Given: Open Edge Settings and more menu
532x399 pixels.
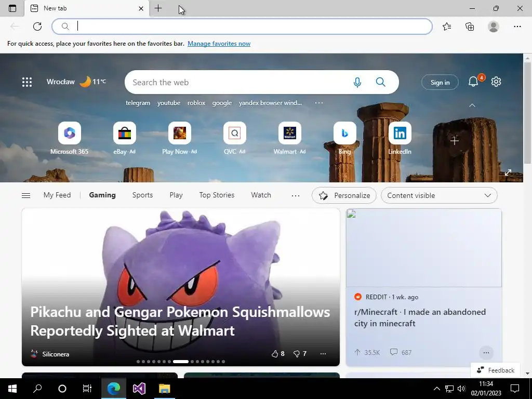Looking at the screenshot, I should 517,26.
